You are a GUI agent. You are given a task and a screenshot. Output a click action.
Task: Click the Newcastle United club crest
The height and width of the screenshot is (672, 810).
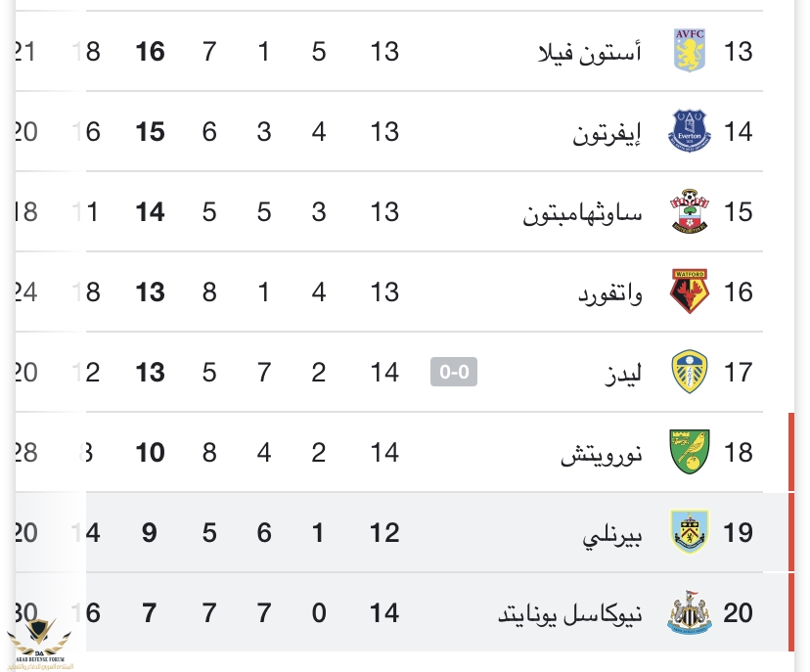(690, 612)
